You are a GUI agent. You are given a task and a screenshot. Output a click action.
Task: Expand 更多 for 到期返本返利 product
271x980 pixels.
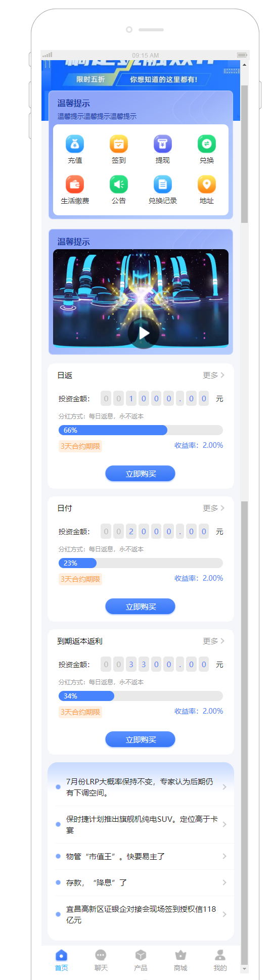coord(214,641)
